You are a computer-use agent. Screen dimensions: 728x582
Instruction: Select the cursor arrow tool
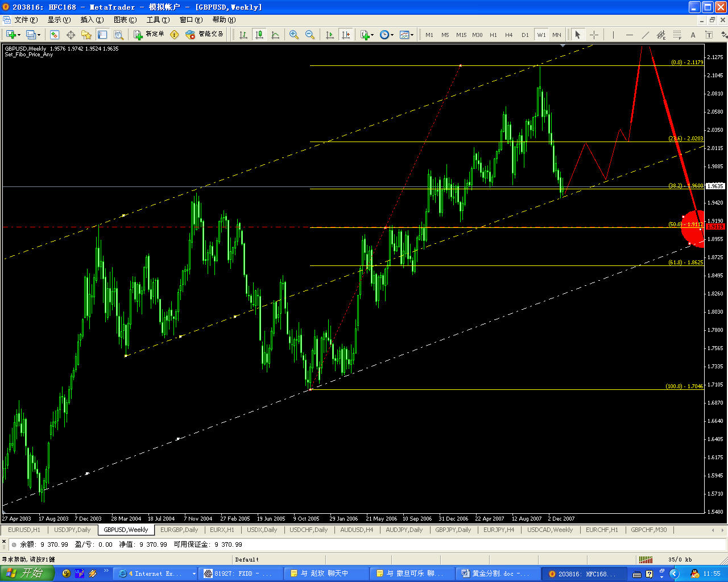point(577,35)
